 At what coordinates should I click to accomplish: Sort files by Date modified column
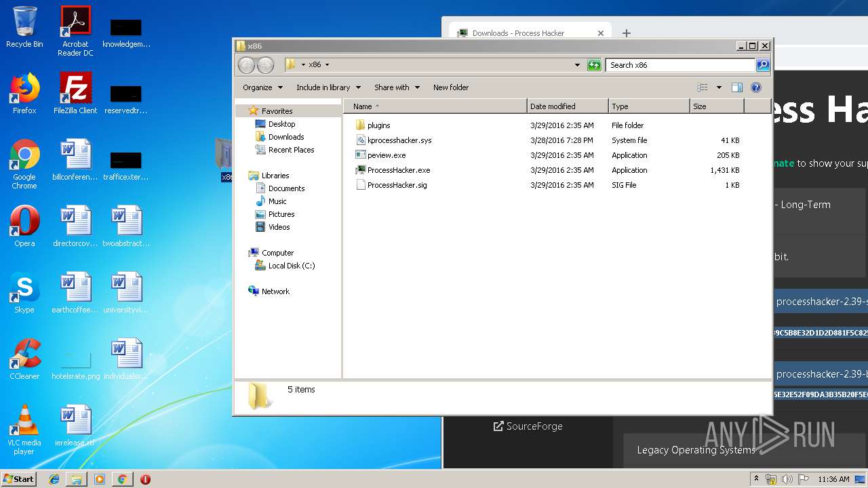568,106
